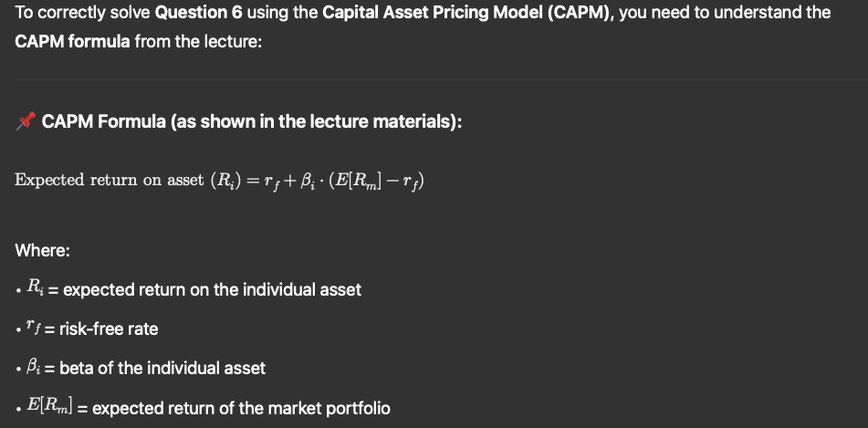Click "expected return on the individual asset" text
Screen dimensions: 868x428
213,289
